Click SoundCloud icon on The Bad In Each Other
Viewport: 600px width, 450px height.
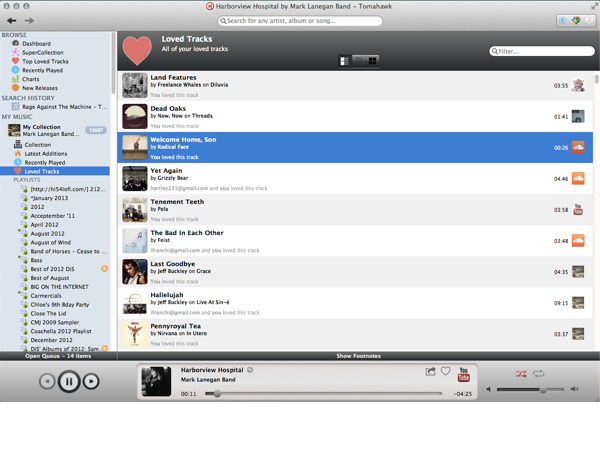point(578,241)
